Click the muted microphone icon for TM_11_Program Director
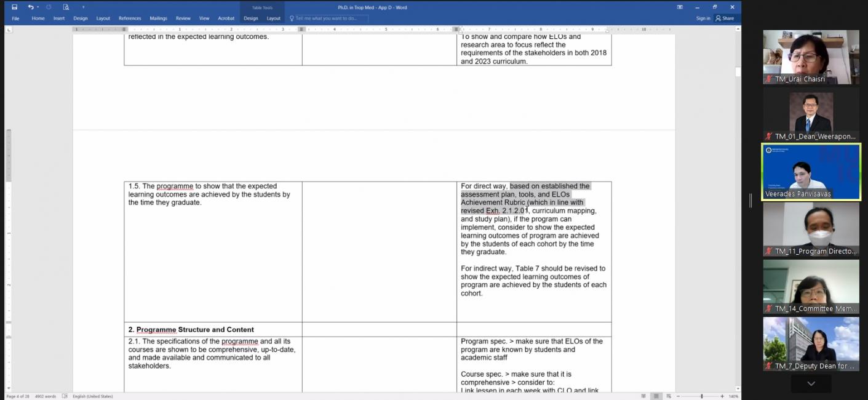 pyautogui.click(x=769, y=251)
